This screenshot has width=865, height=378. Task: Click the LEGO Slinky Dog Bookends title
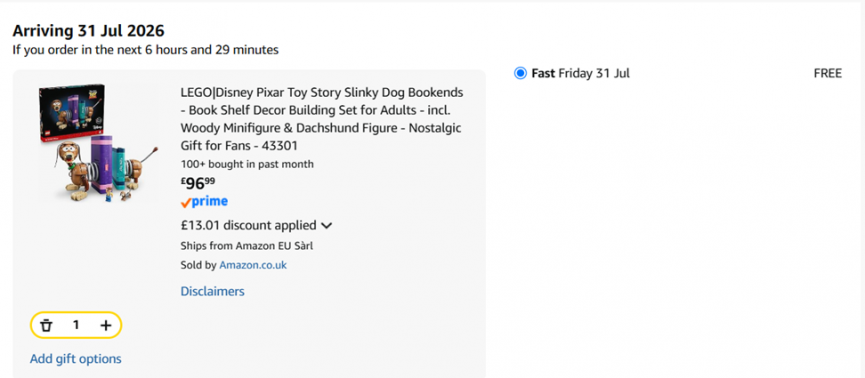click(322, 119)
